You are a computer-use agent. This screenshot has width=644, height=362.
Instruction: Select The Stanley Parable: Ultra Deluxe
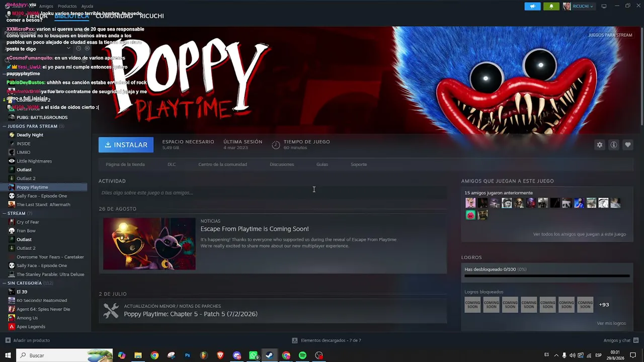point(50,275)
